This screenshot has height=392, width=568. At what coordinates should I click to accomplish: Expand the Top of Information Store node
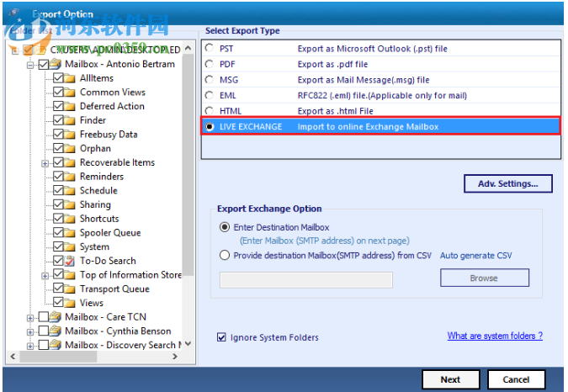tap(45, 276)
